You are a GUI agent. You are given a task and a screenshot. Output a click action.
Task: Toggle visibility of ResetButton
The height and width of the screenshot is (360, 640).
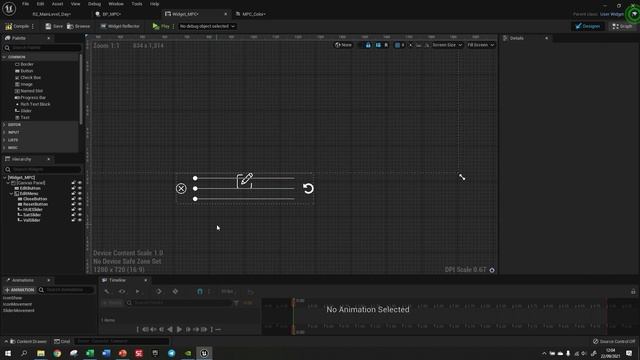tap(80, 204)
